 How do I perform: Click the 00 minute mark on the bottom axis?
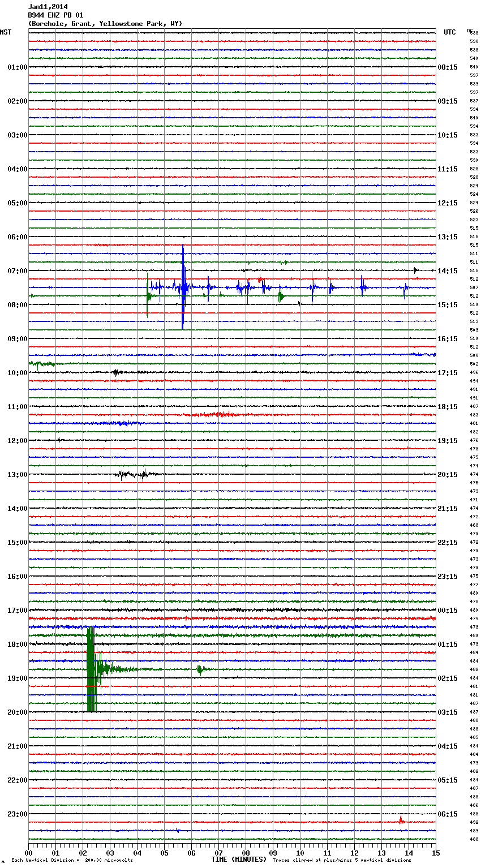29,853
